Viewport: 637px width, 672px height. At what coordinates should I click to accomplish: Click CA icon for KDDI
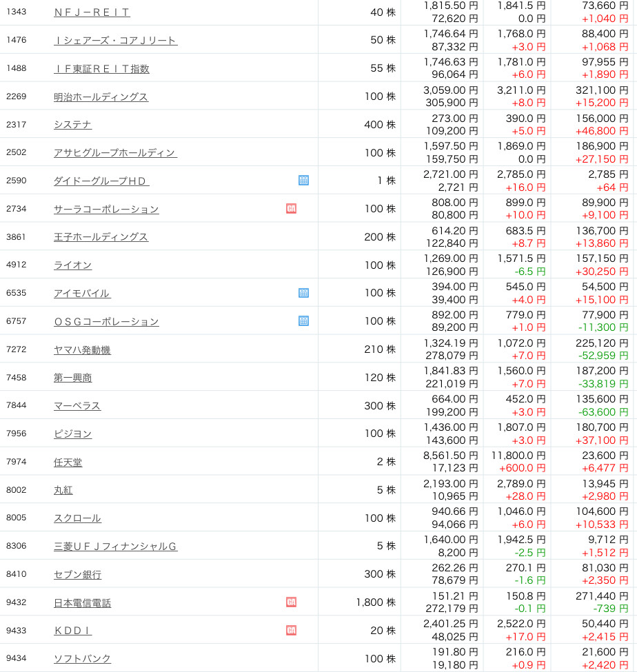point(291,630)
